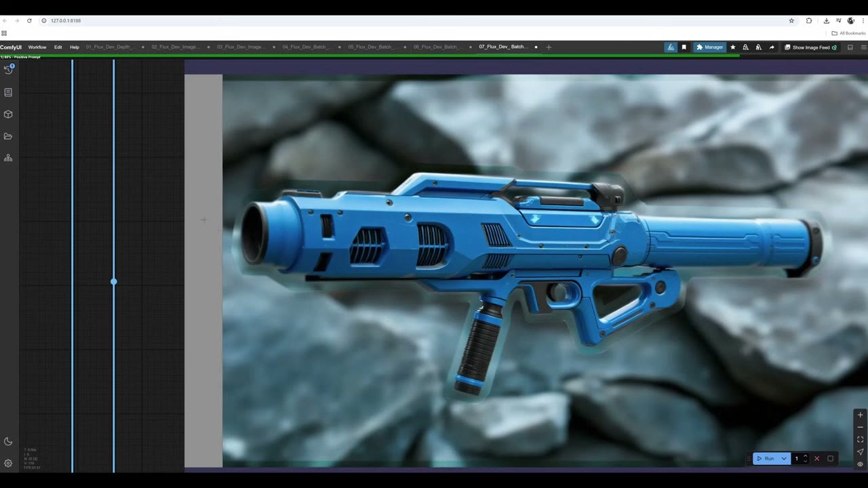The height and width of the screenshot is (488, 868).
Task: Click the clear queue square icon
Action: click(x=830, y=459)
